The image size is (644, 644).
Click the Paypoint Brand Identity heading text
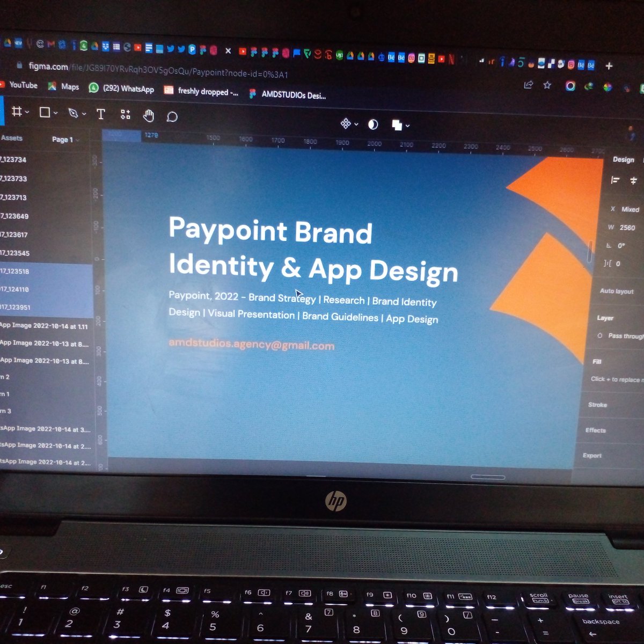(313, 249)
